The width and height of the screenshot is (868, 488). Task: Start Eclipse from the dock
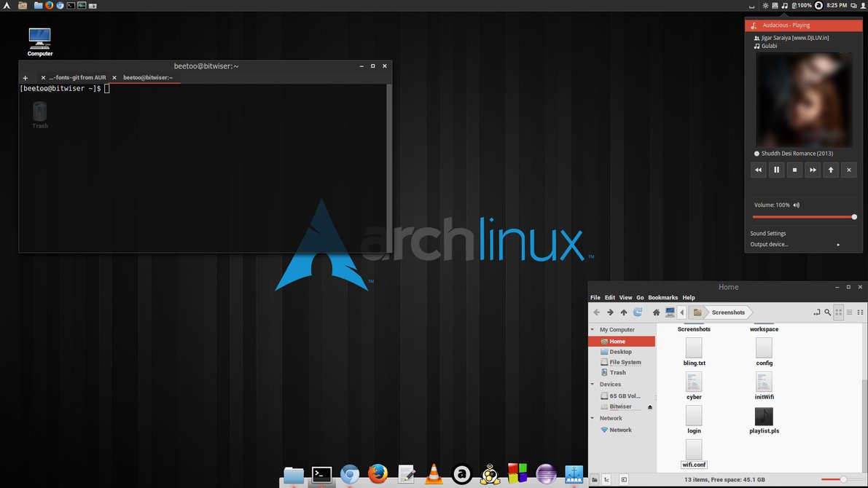point(546,474)
